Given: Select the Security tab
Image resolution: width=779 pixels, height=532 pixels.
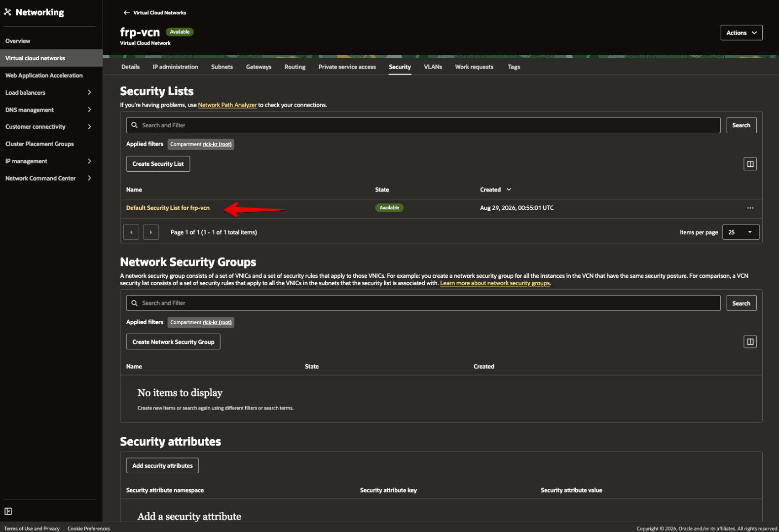Looking at the screenshot, I should (x=400, y=67).
